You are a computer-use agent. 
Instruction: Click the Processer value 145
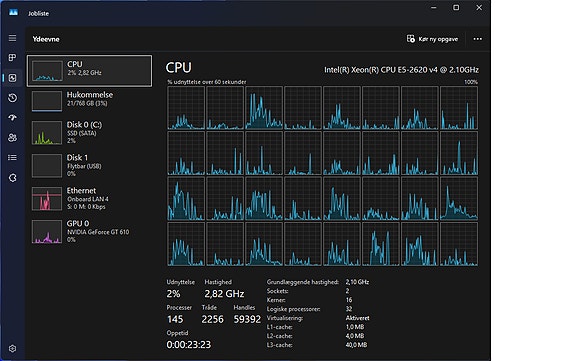point(175,319)
